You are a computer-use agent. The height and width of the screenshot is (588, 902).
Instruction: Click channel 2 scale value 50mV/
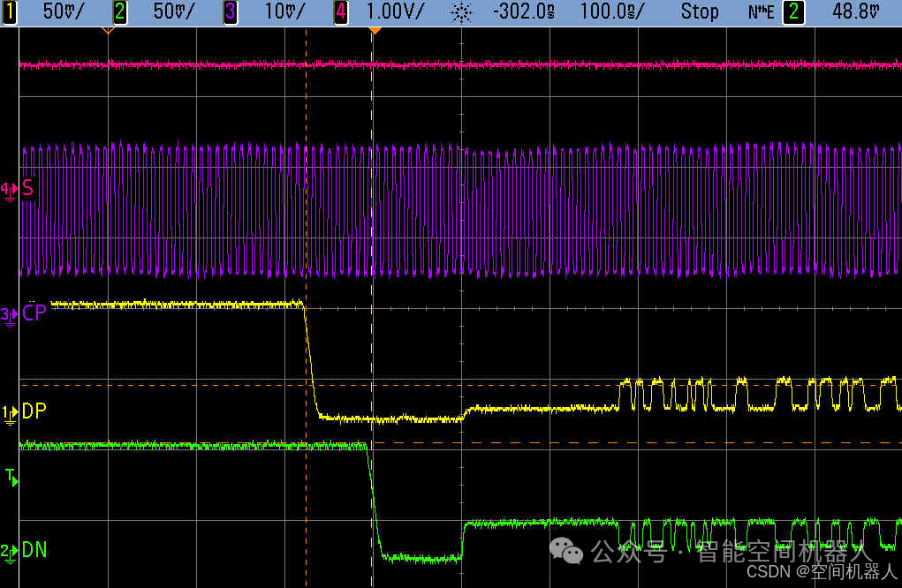174,11
